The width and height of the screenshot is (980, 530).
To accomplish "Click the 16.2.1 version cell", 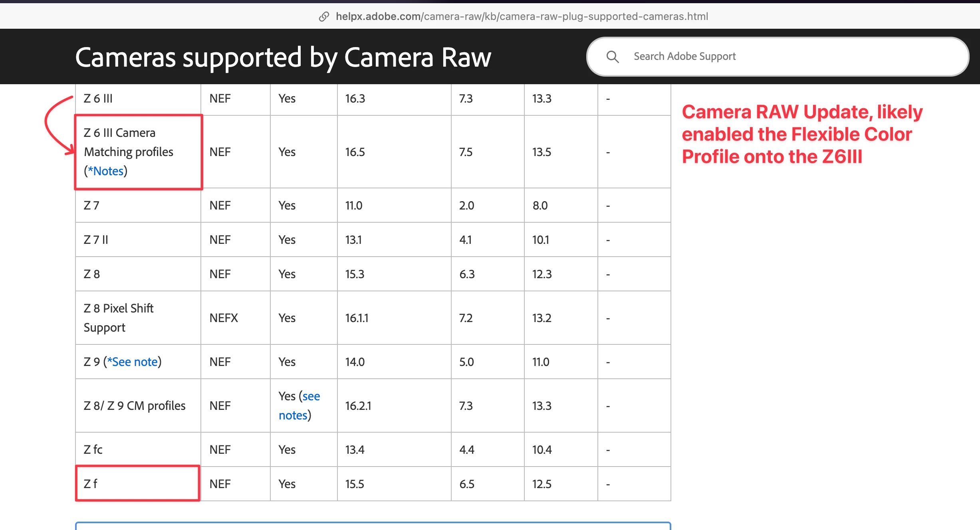I will pyautogui.click(x=358, y=406).
